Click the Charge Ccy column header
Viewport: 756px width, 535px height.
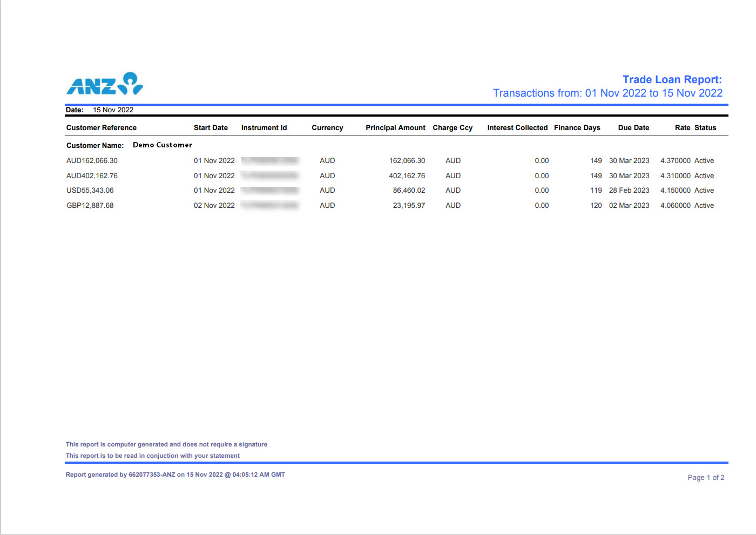tap(453, 128)
